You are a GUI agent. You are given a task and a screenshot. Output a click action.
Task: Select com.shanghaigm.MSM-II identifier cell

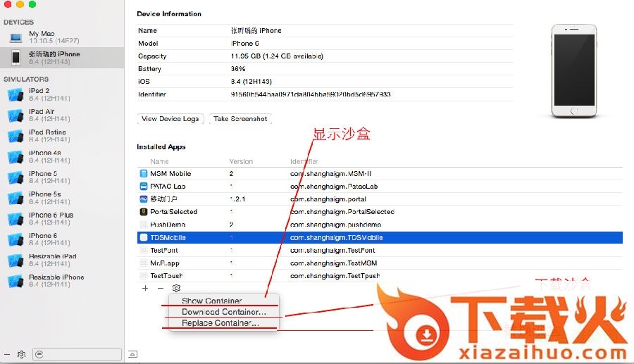331,174
